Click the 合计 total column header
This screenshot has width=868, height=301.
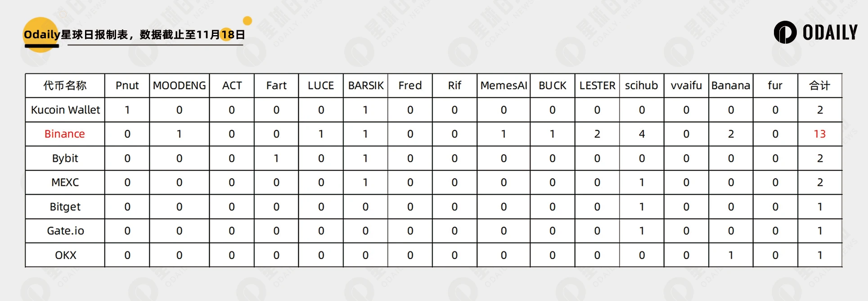pos(819,86)
